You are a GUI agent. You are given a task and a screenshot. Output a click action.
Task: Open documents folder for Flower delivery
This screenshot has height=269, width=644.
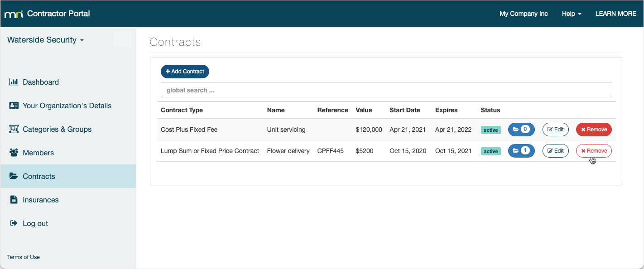point(521,151)
